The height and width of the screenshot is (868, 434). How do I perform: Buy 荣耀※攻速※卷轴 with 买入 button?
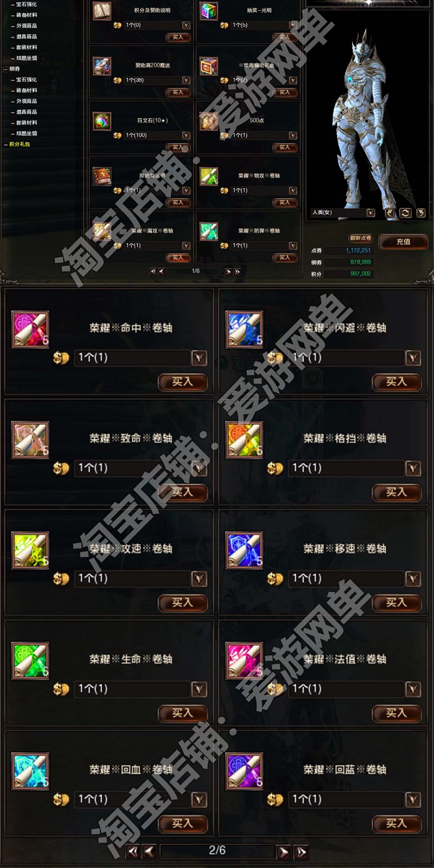pos(183,603)
